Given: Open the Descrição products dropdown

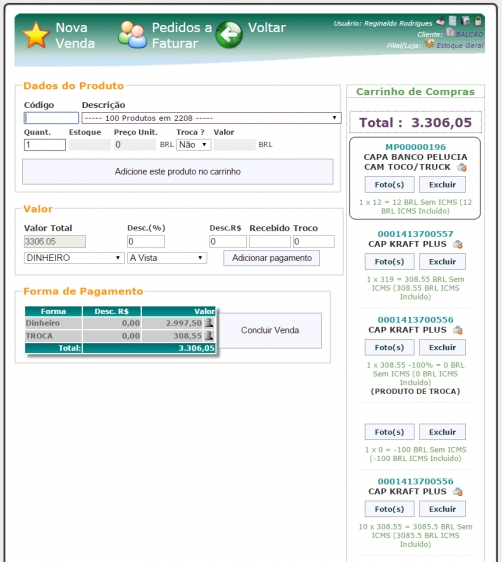Looking at the screenshot, I should pos(211,118).
